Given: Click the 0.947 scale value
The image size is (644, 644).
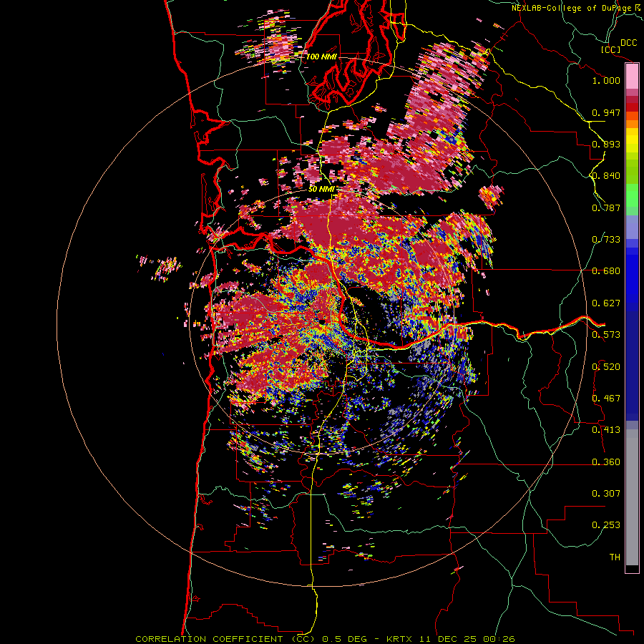Looking at the screenshot, I should point(606,112).
